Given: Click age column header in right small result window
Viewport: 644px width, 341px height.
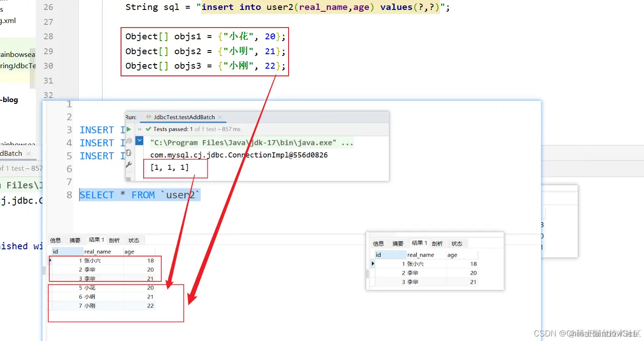Looking at the screenshot, I should [462, 255].
